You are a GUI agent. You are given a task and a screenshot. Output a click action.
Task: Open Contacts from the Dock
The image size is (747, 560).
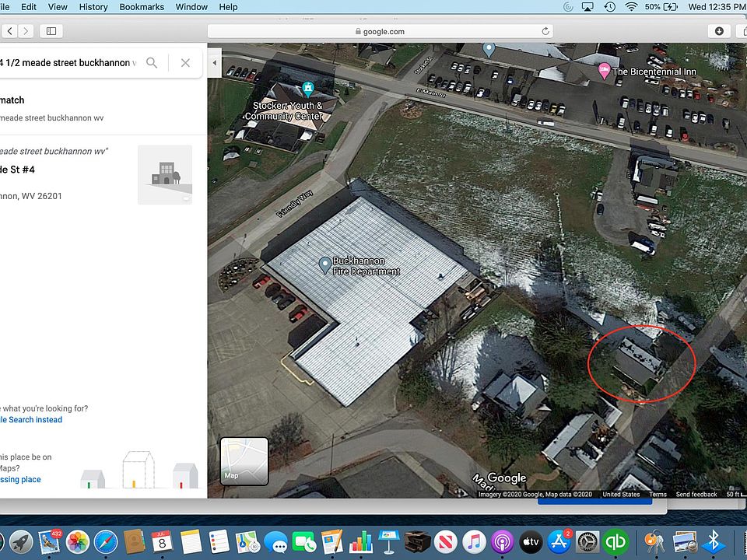(x=134, y=542)
